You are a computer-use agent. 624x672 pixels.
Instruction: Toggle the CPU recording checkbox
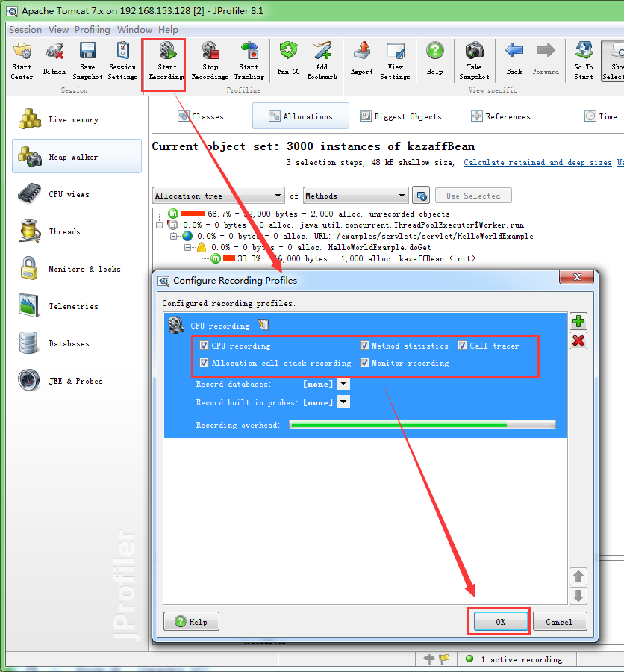[x=204, y=346]
